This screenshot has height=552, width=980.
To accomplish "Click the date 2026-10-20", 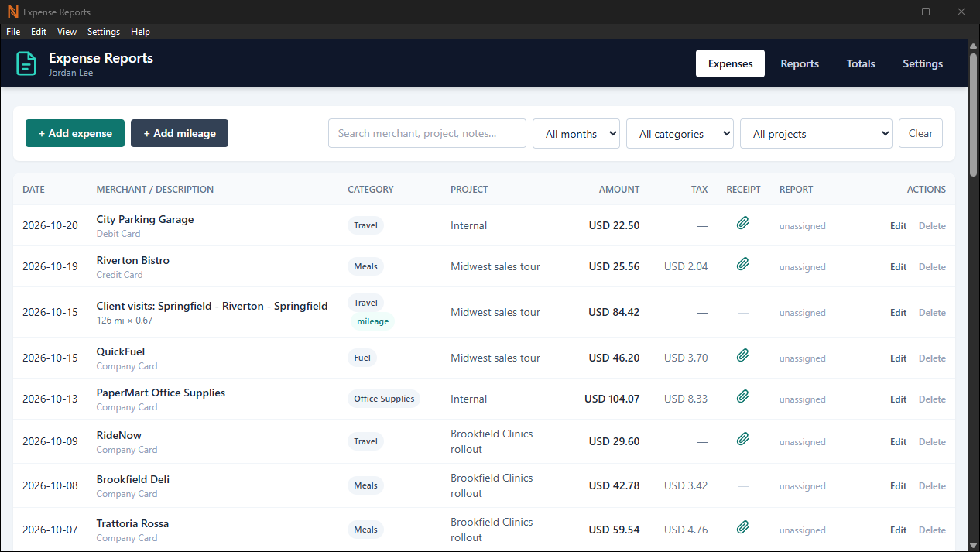I will 50,225.
